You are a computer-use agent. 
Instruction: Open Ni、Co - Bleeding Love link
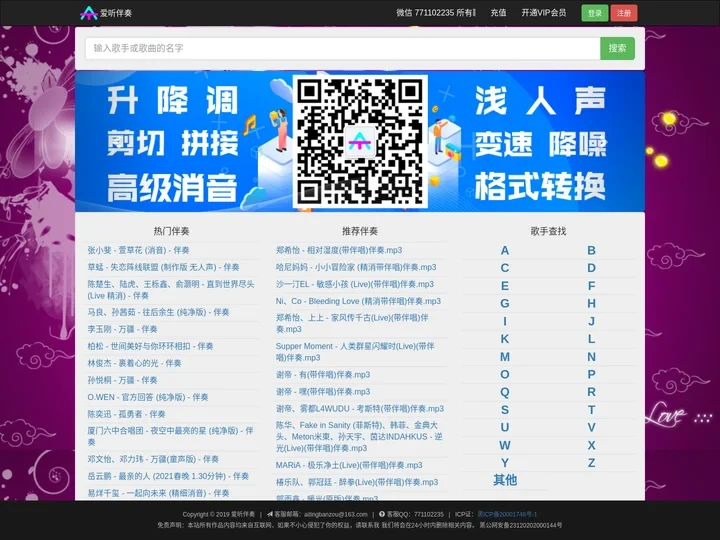(358, 301)
